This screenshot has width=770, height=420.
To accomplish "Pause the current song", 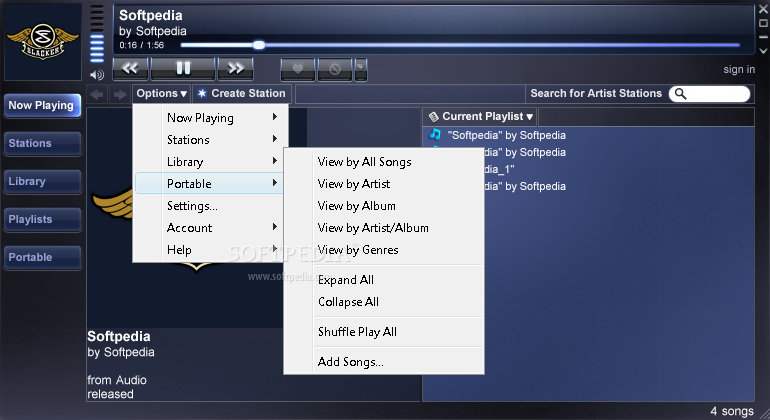I will pos(183,68).
